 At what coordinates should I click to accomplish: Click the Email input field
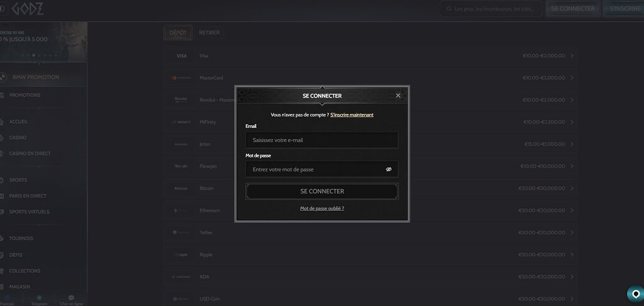[321, 140]
